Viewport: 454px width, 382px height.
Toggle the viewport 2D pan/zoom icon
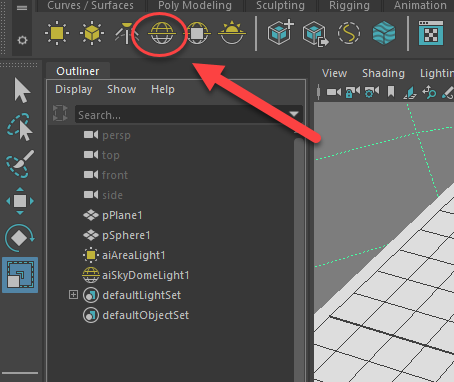tap(429, 92)
